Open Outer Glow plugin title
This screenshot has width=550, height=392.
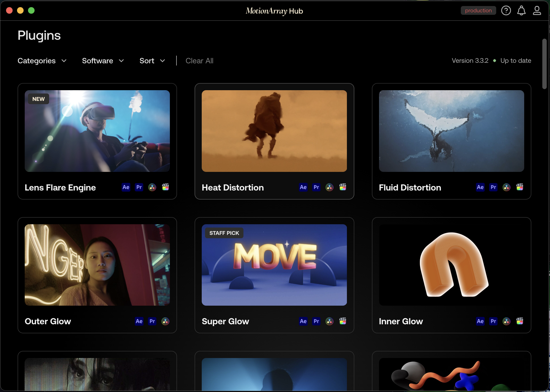click(48, 321)
